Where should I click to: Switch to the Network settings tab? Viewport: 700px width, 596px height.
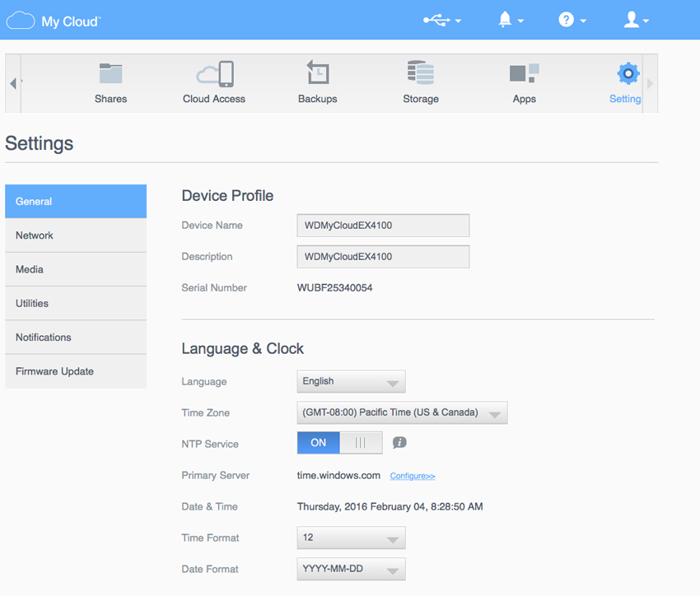[x=76, y=235]
